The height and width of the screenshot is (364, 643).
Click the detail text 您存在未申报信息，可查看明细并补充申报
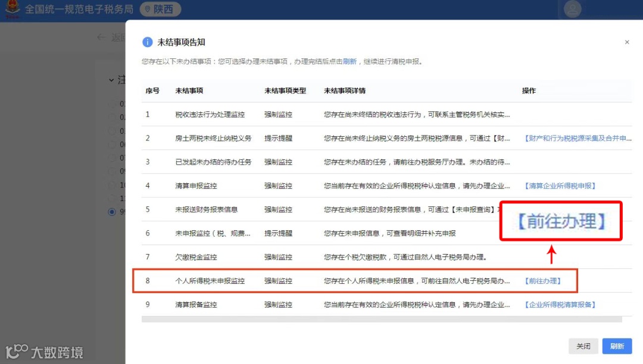click(x=390, y=233)
